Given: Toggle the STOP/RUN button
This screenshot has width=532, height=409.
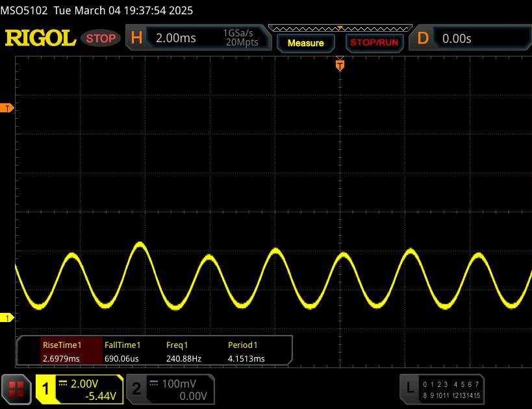Looking at the screenshot, I should click(374, 43).
